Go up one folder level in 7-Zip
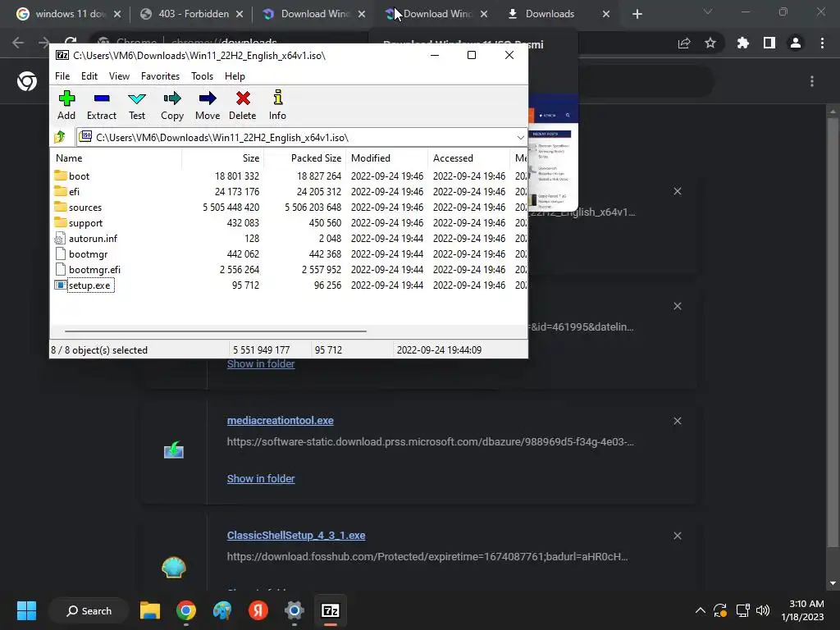 [x=60, y=137]
